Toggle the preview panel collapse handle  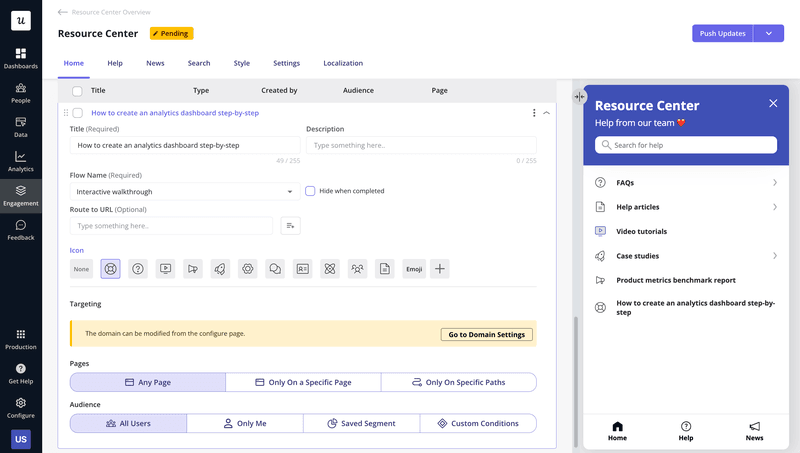(579, 96)
